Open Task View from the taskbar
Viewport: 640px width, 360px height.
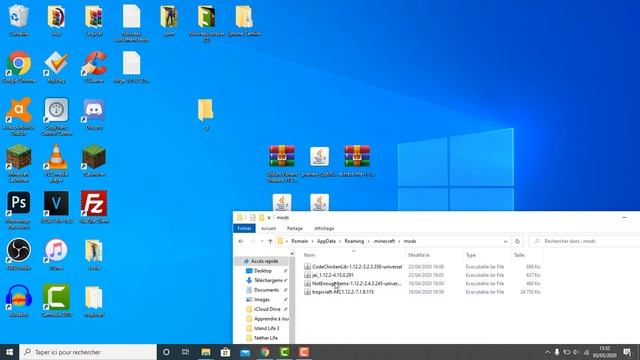click(x=185, y=352)
